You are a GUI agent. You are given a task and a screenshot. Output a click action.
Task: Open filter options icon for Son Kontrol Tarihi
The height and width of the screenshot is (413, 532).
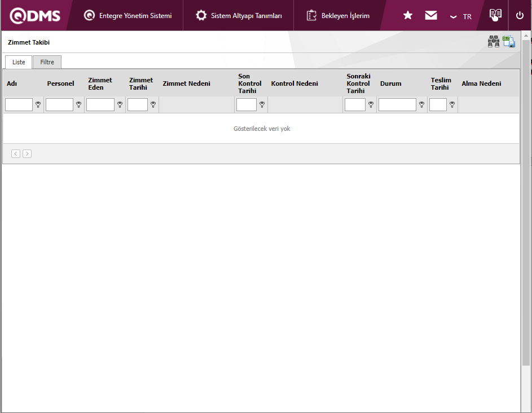coord(262,105)
